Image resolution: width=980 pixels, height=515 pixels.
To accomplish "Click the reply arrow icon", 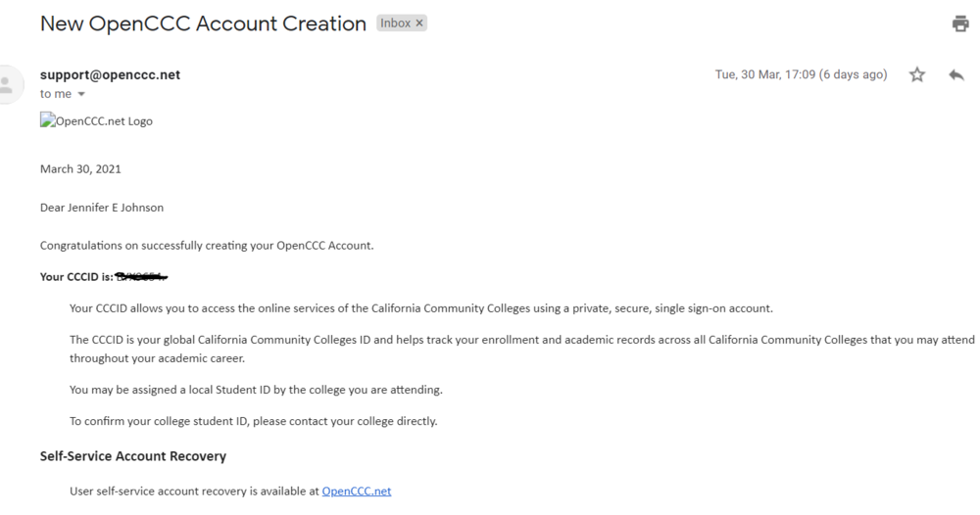I will point(956,75).
